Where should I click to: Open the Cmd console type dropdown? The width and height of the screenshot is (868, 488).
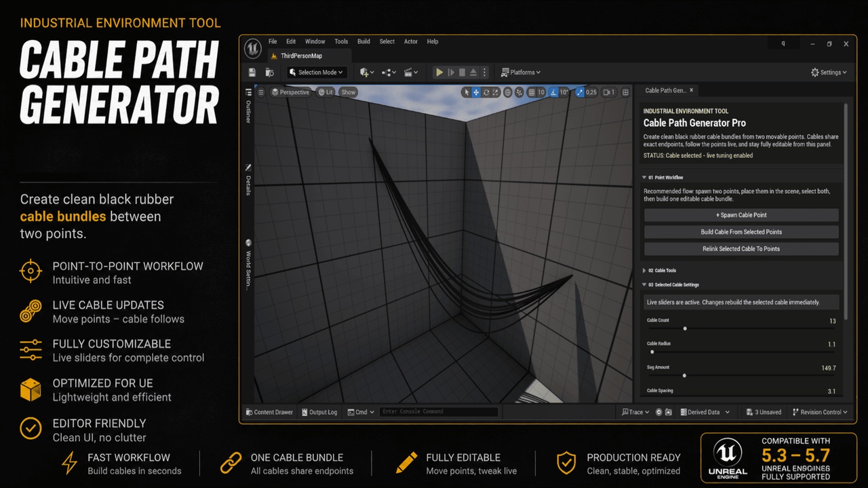[361, 412]
